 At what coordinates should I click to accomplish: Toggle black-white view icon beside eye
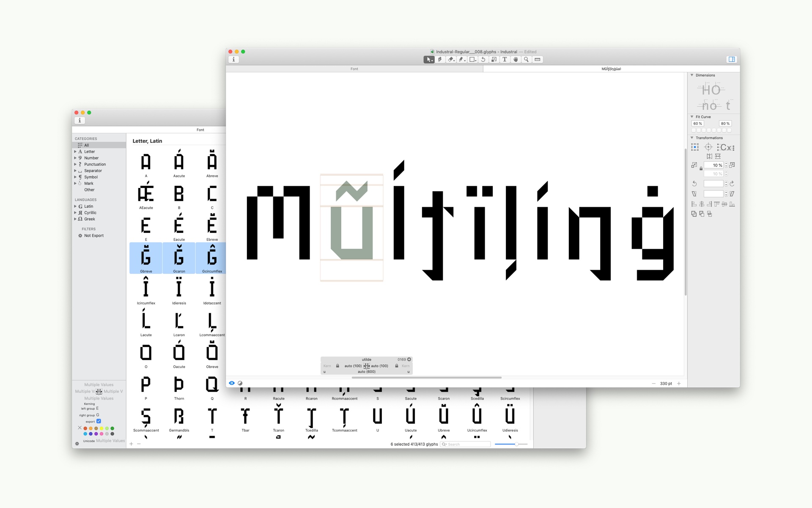(240, 383)
